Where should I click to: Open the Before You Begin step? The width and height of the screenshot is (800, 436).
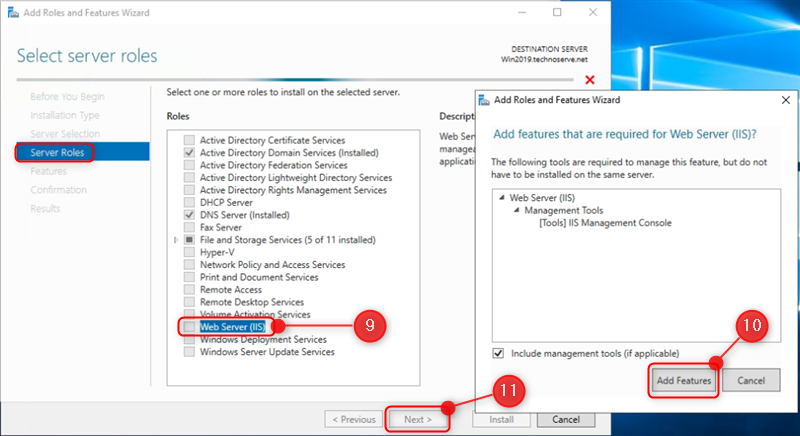click(x=66, y=96)
